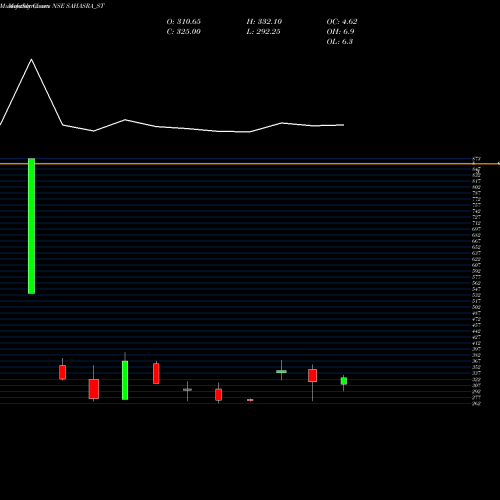Click the close value 'C: 325.00'
Image resolution: width=500 pixels, height=500 pixels.
(184, 32)
